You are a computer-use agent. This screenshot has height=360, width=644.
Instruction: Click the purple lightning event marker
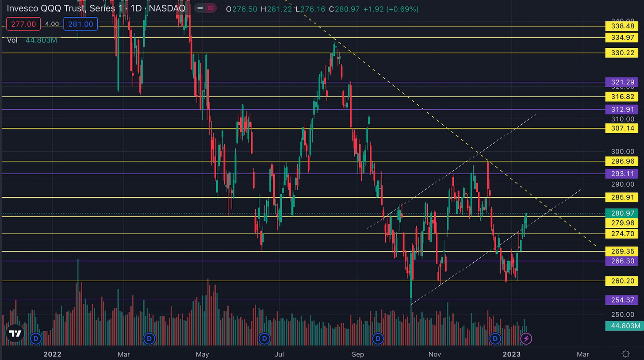526,339
